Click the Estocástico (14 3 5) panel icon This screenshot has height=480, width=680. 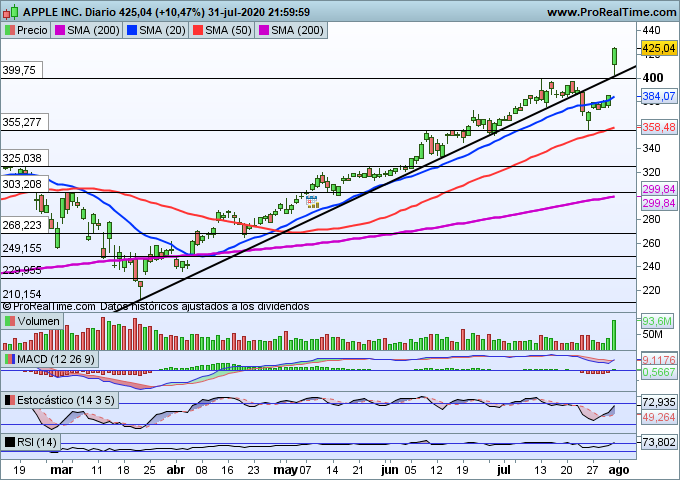pos(10,400)
